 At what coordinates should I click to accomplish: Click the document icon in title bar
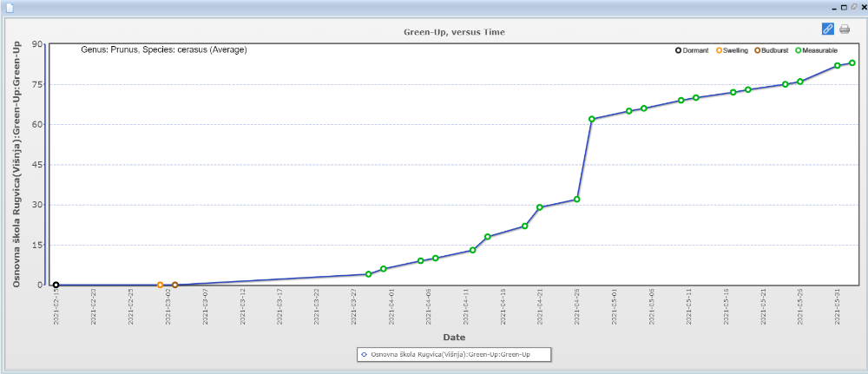[10, 6]
